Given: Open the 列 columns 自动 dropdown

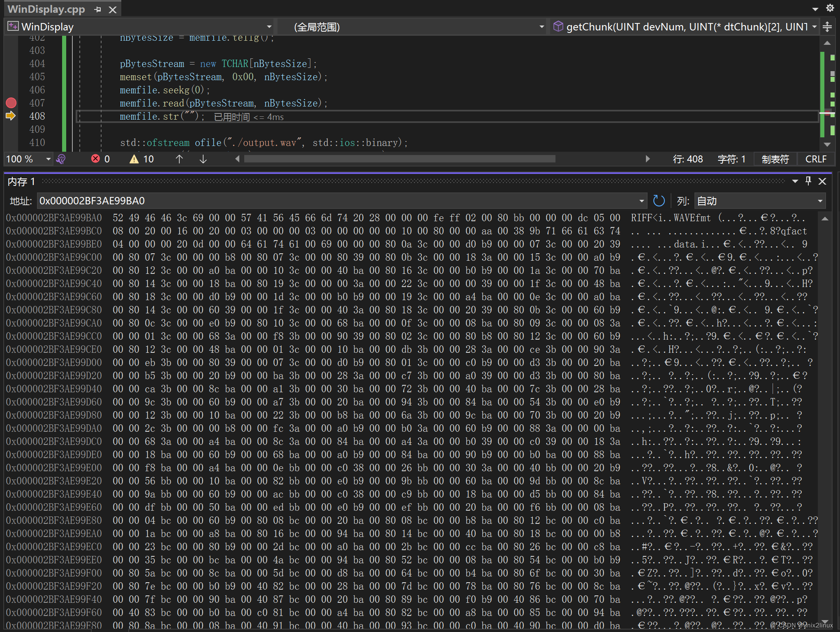Looking at the screenshot, I should (x=760, y=201).
